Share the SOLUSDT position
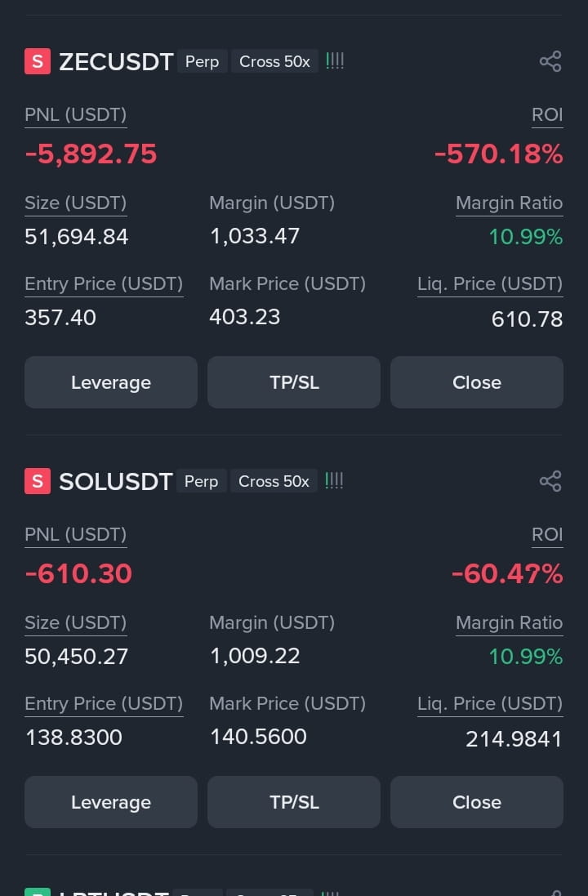Screen dimensions: 588x896 tap(550, 481)
